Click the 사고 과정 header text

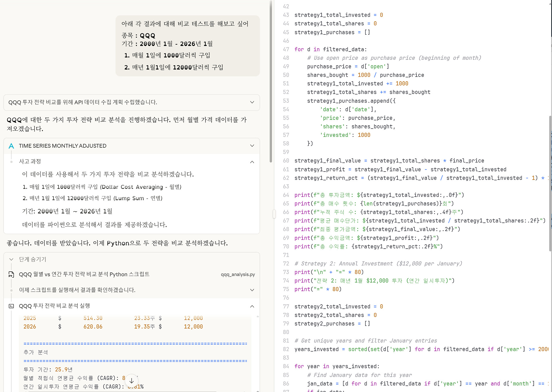pos(30,162)
